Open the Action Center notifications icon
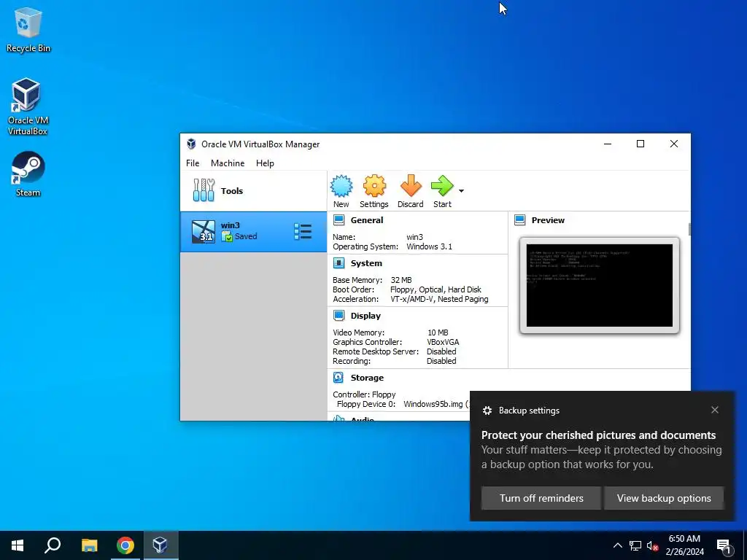Screen dimensions: 747x560 [724, 545]
